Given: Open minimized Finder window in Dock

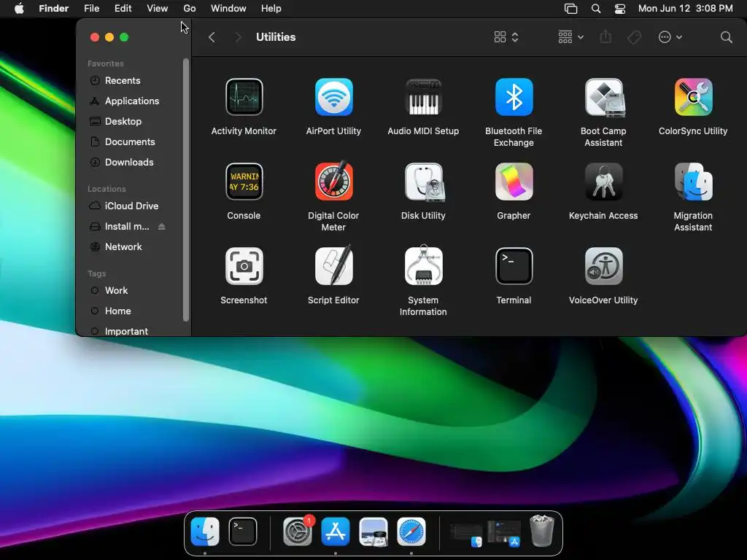Looking at the screenshot, I should coord(466,534).
